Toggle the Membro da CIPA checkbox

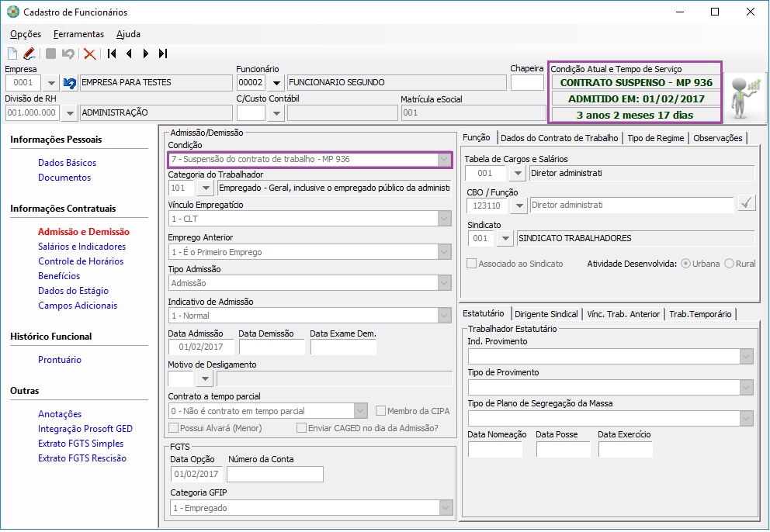coord(380,411)
